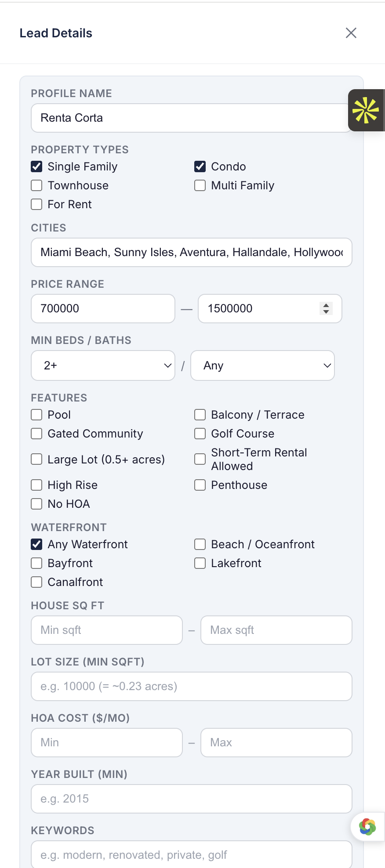Viewport: 385px width, 868px height.
Task: Click the Cities input listing Miami Beach
Action: 191,252
